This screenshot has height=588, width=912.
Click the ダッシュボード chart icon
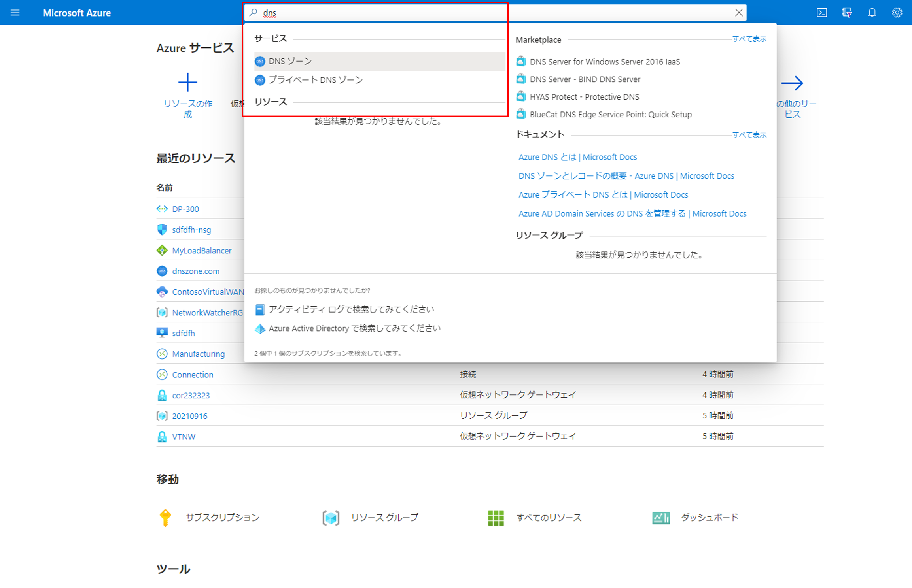pyautogui.click(x=661, y=518)
